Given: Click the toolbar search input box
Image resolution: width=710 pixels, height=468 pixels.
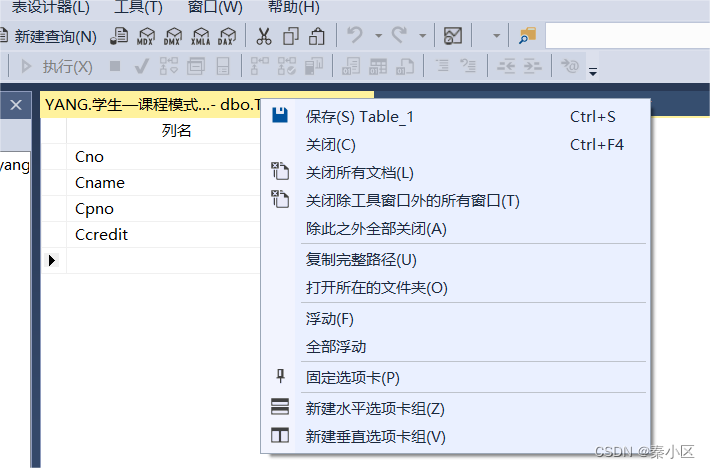Looking at the screenshot, I should coord(628,35).
